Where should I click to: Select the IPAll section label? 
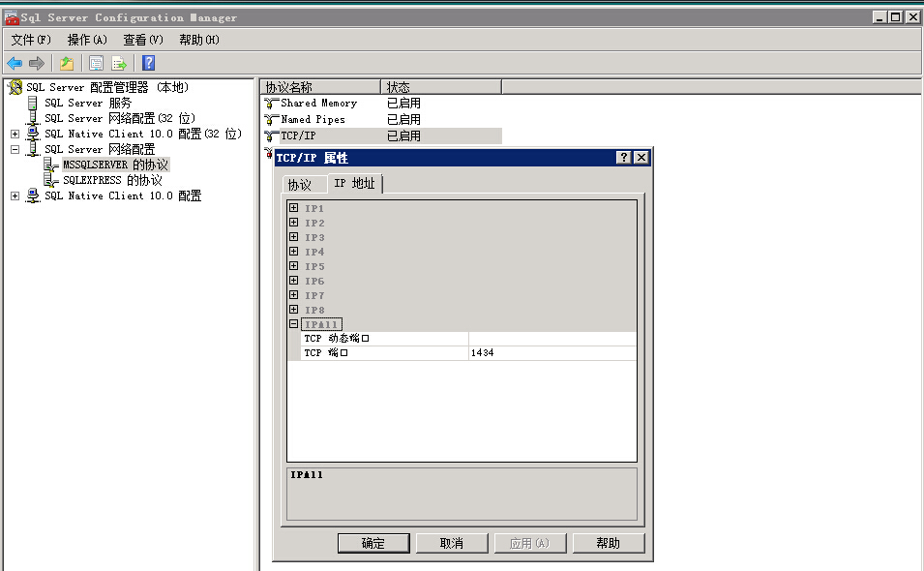(321, 324)
